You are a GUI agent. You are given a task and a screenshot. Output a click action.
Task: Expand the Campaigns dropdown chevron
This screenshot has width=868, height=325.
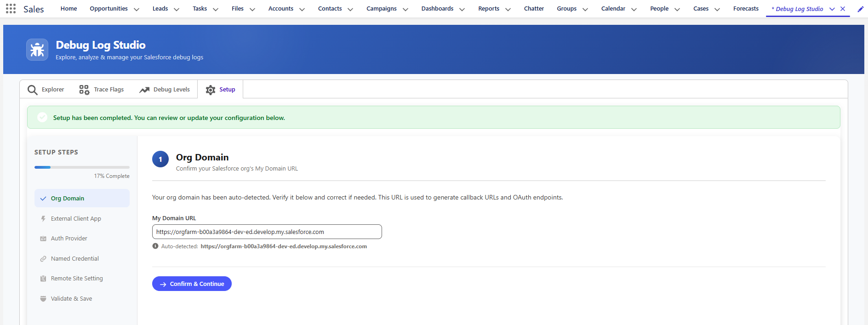pyautogui.click(x=405, y=9)
